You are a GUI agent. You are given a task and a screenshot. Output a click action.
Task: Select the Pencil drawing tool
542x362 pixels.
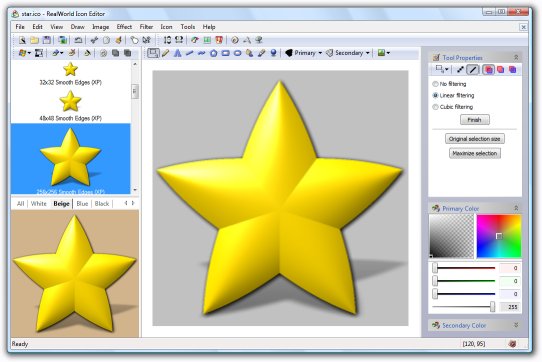click(166, 53)
